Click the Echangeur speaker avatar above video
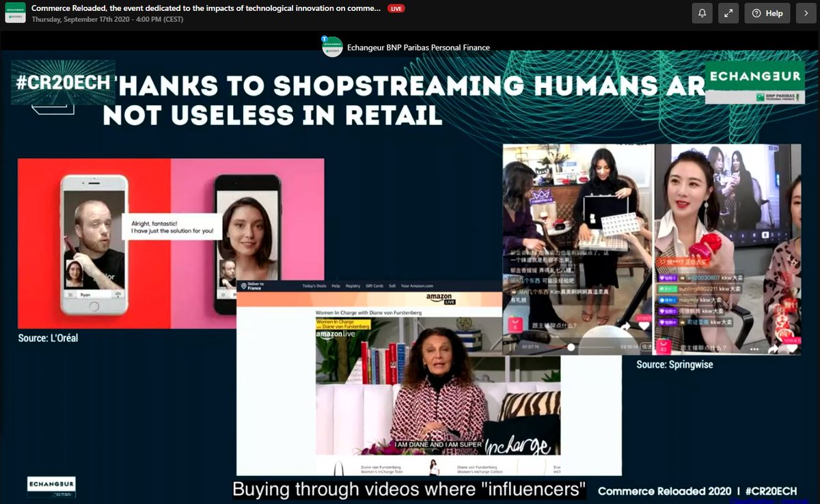The height and width of the screenshot is (504, 820). click(332, 46)
